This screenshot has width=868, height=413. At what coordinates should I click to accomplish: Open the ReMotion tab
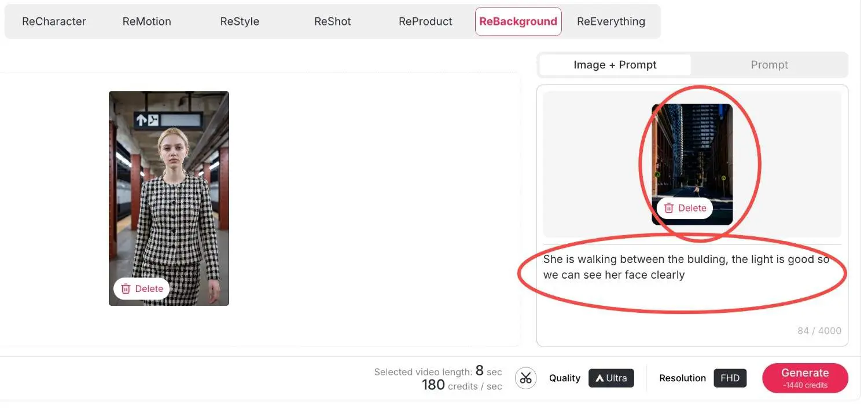(x=146, y=21)
